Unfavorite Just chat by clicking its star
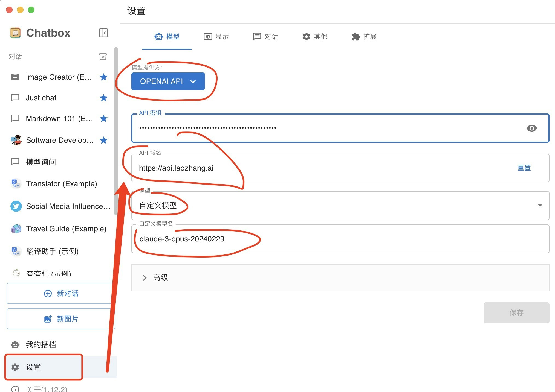The image size is (555, 392). [x=104, y=98]
